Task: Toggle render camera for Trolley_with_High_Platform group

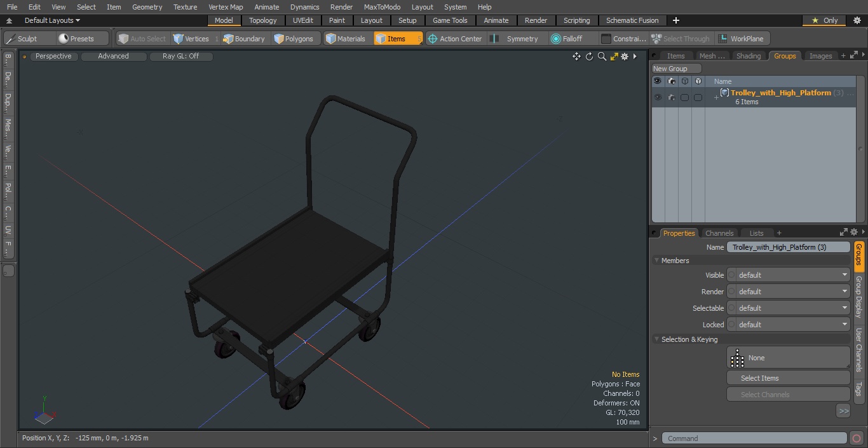Action: (x=671, y=97)
